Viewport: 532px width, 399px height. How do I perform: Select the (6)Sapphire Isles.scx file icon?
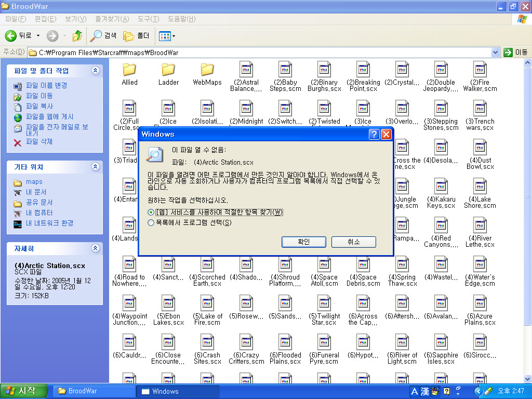click(441, 343)
